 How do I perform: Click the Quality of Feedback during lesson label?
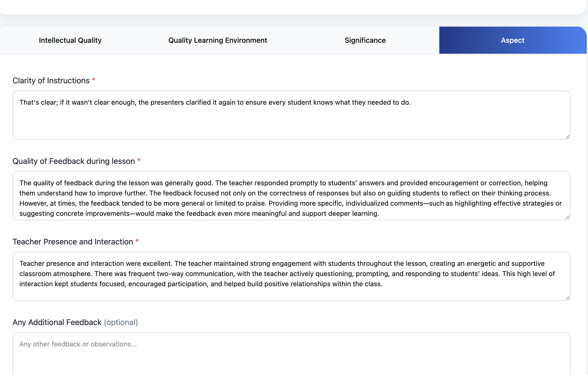pyautogui.click(x=74, y=161)
